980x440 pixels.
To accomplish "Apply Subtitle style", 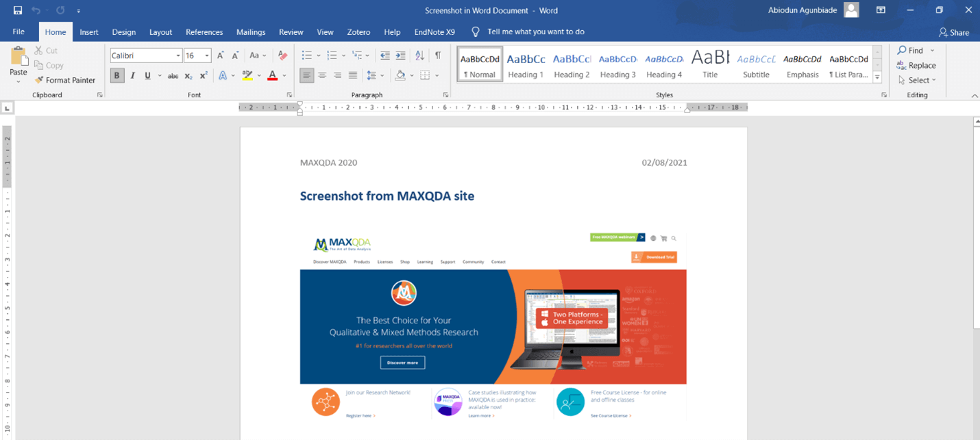I will (x=756, y=64).
